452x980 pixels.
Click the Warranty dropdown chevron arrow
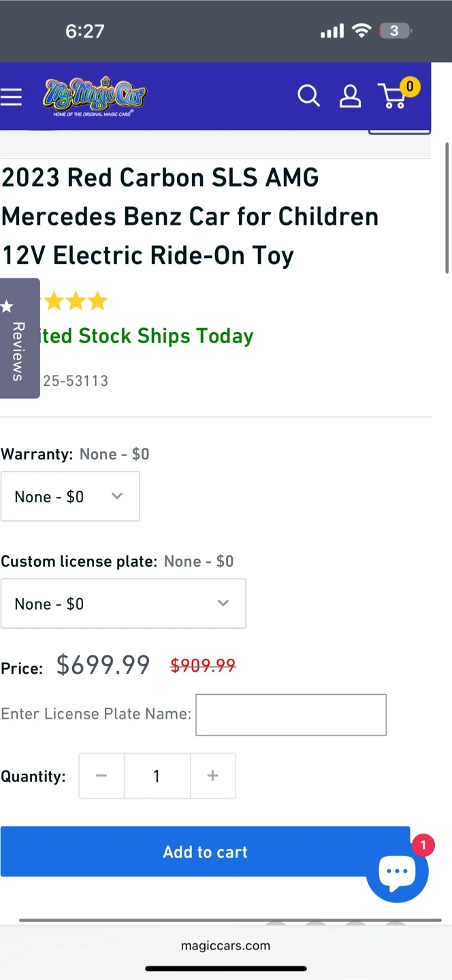(117, 496)
